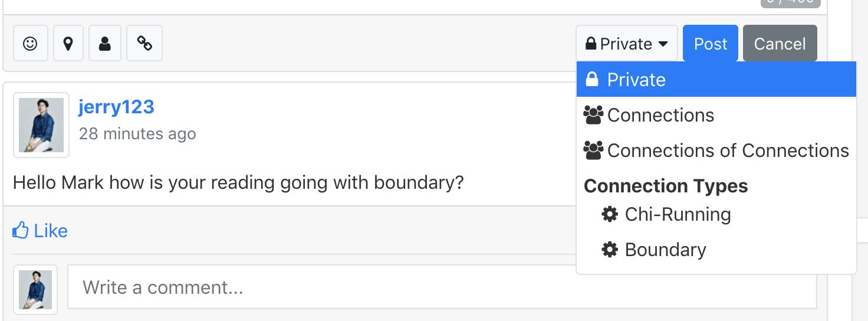Select Private from the visibility menu

click(x=716, y=79)
